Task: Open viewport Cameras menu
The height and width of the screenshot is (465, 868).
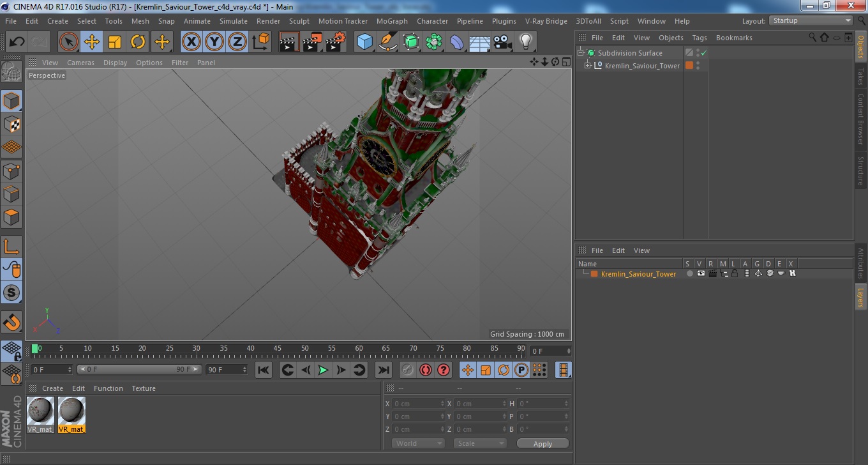Action: (x=80, y=63)
